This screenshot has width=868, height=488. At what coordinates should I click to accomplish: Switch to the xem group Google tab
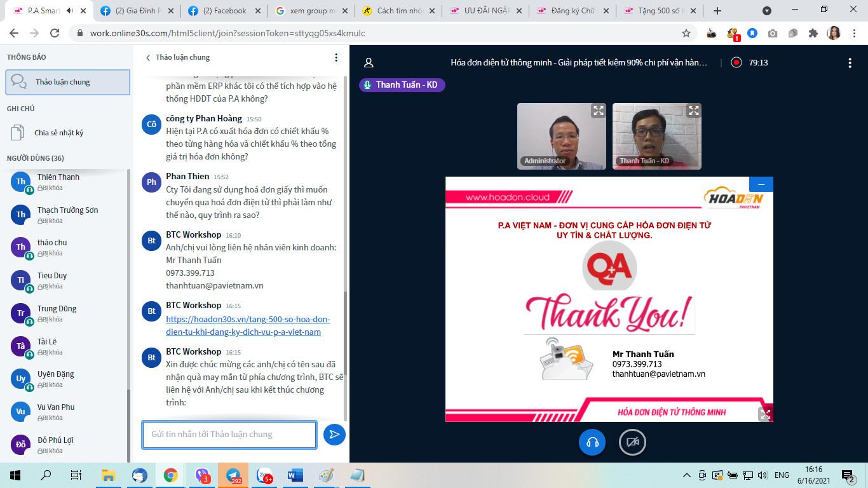[312, 11]
